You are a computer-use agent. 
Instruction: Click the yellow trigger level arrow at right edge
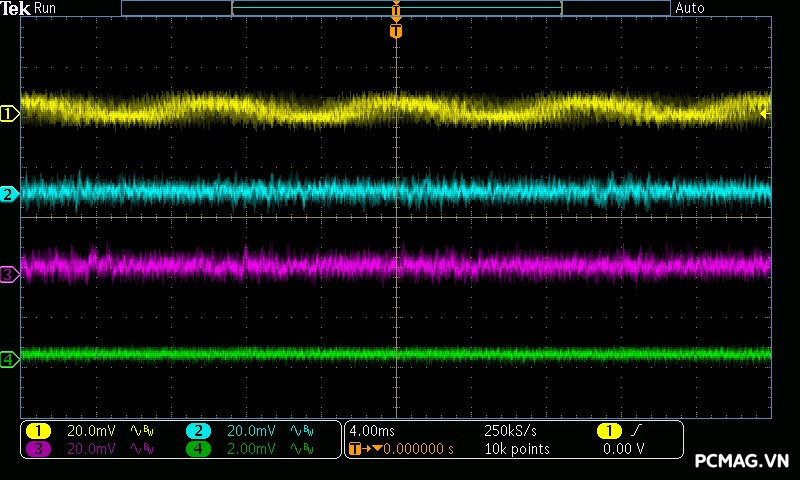pyautogui.click(x=765, y=113)
